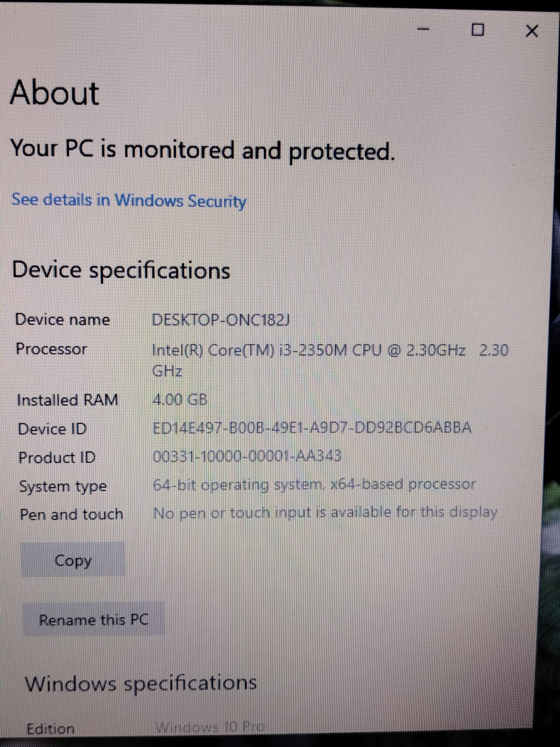Click the About page heading
The height and width of the screenshot is (747, 560).
click(55, 92)
